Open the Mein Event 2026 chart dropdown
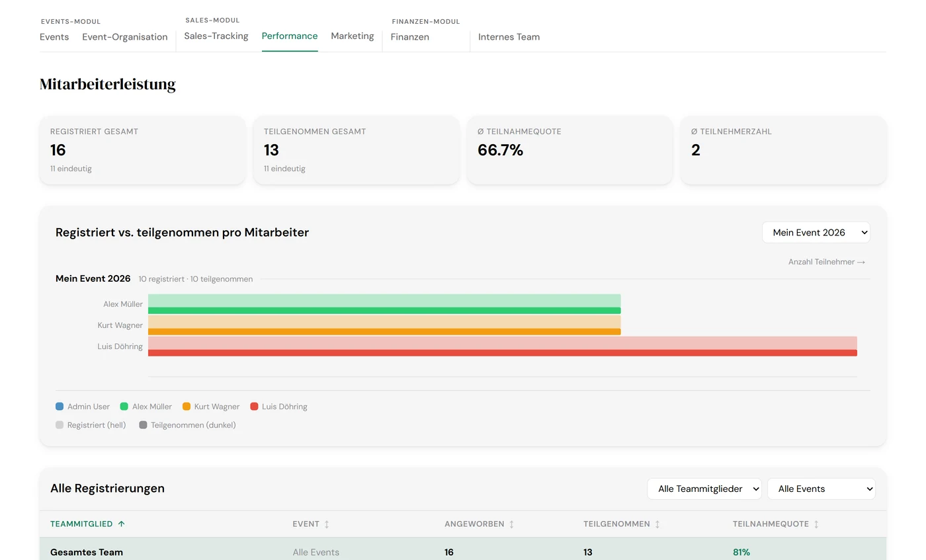This screenshot has height=560, width=926. coord(816,233)
